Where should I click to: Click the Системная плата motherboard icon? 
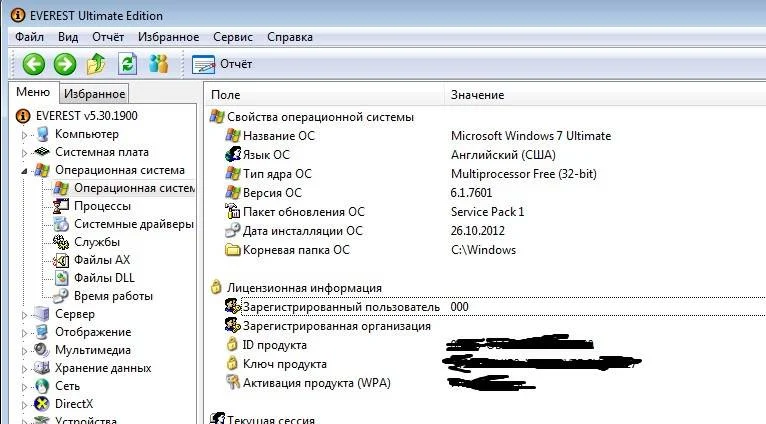click(x=43, y=152)
